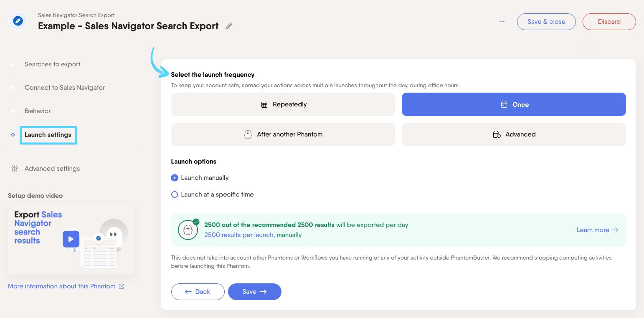Choose the Once launch frequency
Image resolution: width=644 pixels, height=318 pixels.
click(514, 104)
